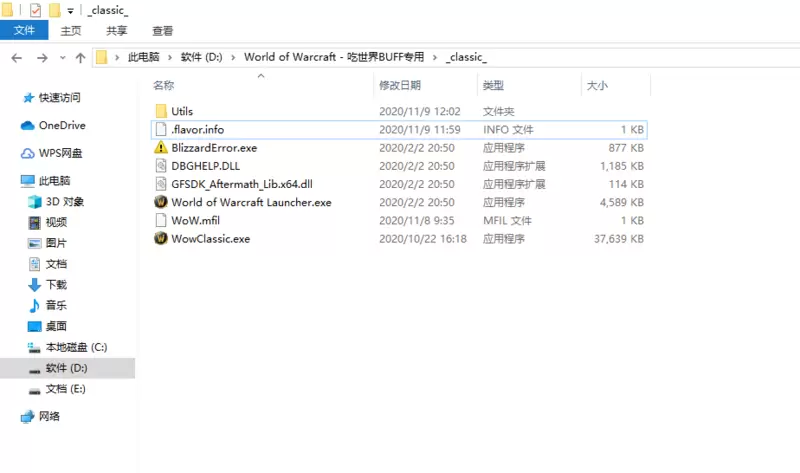
Task: Click the address bar folder icon
Action: pyautogui.click(x=102, y=57)
